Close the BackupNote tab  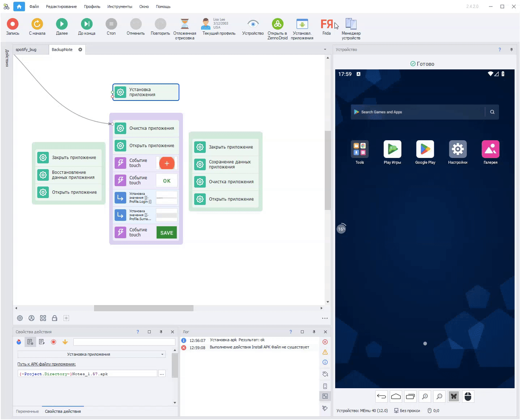tap(80, 50)
